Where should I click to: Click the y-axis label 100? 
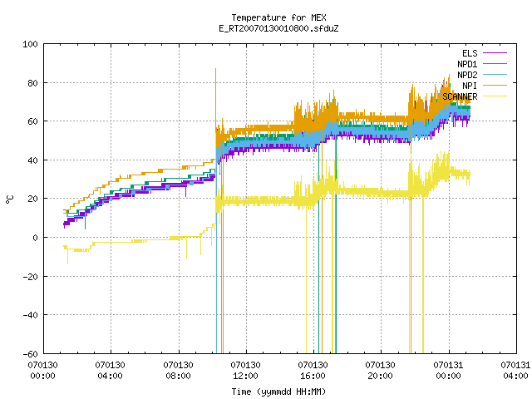click(x=30, y=44)
